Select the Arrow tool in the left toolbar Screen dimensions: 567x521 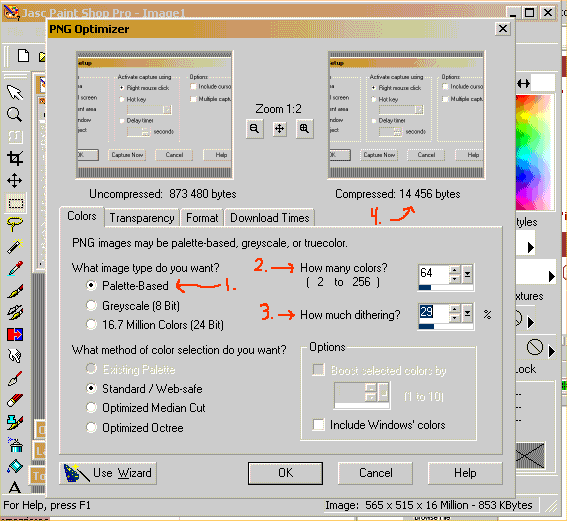pos(15,93)
